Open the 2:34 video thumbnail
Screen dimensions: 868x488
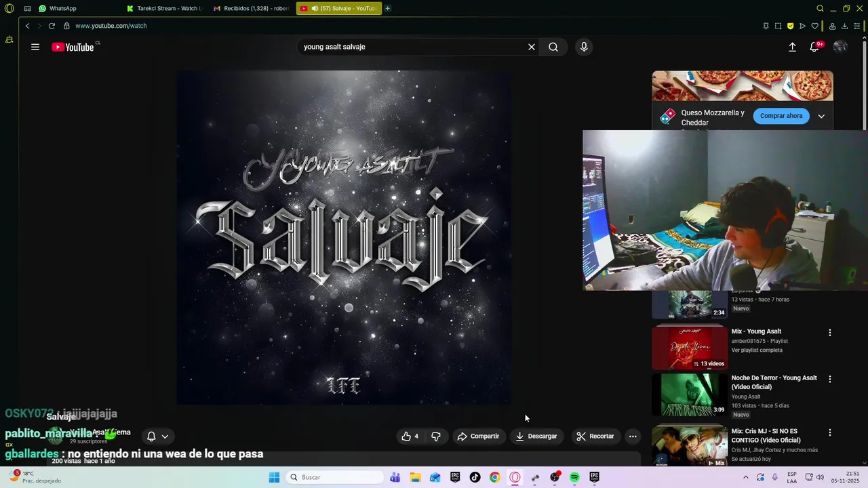click(690, 304)
